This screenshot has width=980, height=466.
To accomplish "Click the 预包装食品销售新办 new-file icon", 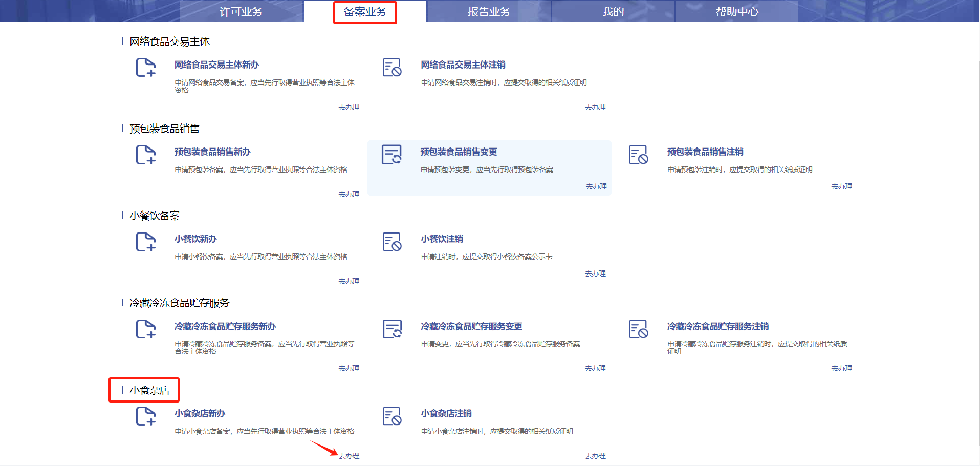I will tap(146, 155).
